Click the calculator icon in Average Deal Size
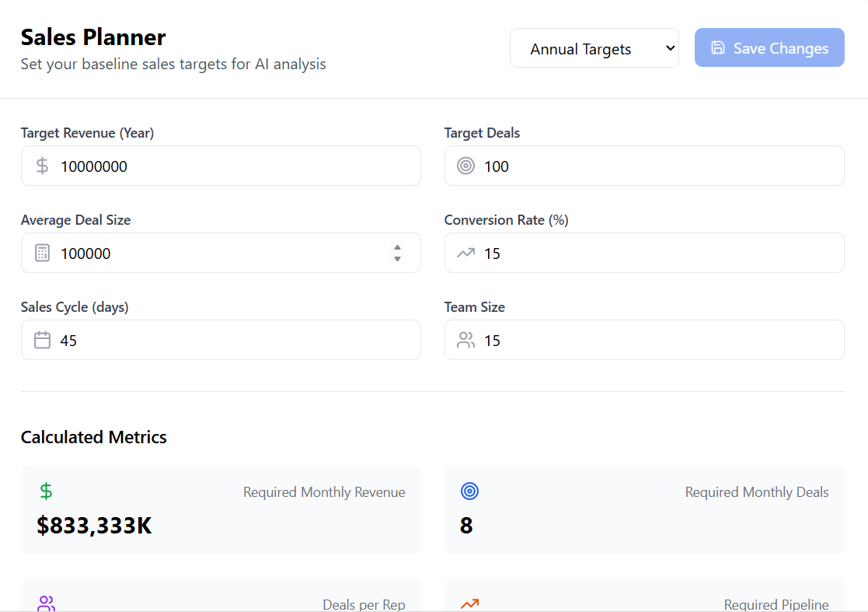Viewport: 868px width, 612px height. (43, 253)
